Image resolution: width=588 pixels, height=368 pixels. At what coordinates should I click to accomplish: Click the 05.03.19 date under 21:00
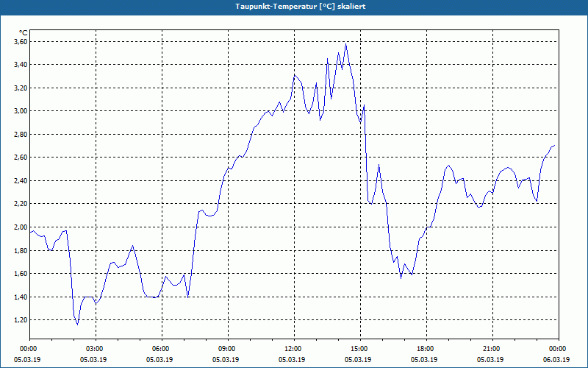point(490,360)
